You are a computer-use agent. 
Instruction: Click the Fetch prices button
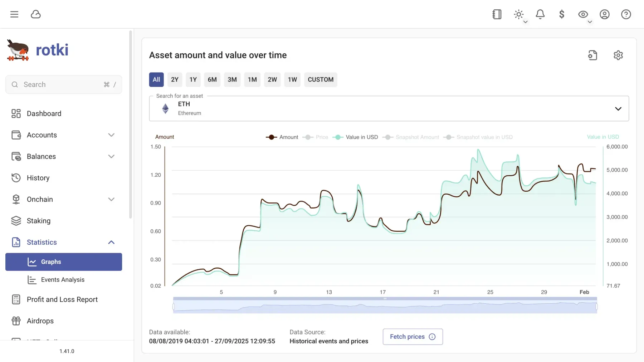(x=412, y=337)
